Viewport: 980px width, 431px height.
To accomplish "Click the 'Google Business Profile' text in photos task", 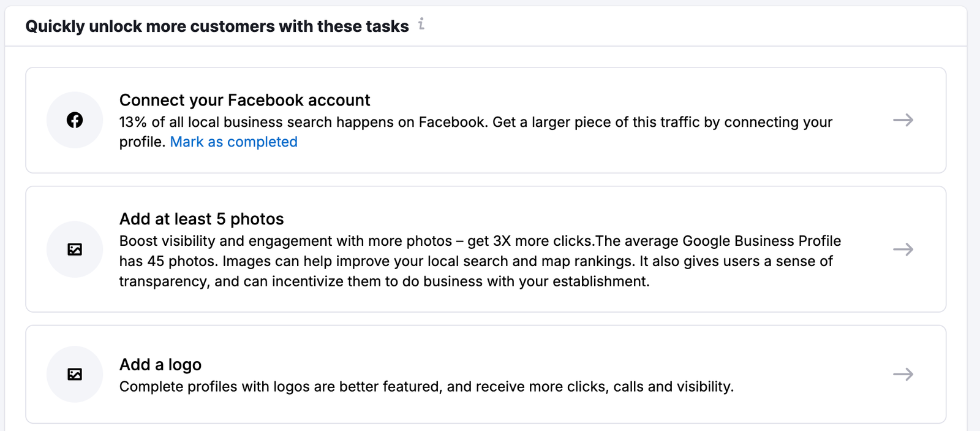I will point(761,241).
